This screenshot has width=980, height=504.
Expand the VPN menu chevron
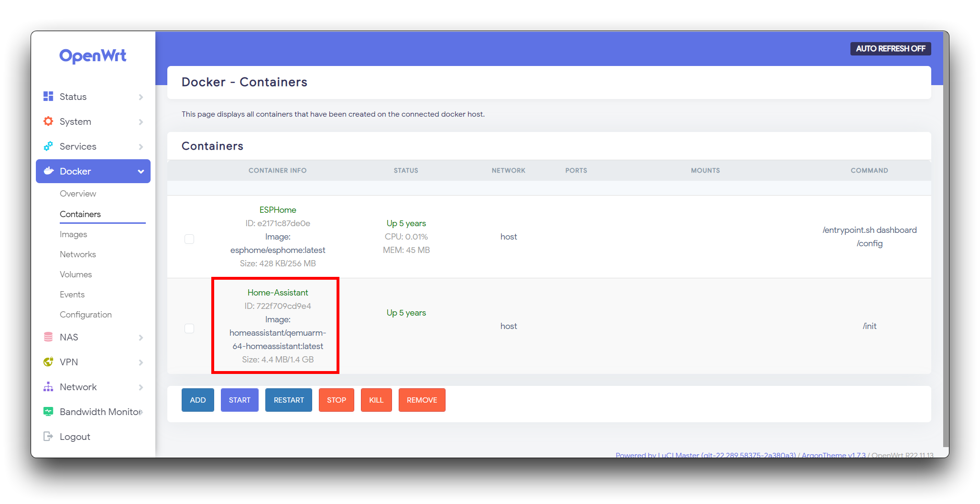(x=141, y=362)
